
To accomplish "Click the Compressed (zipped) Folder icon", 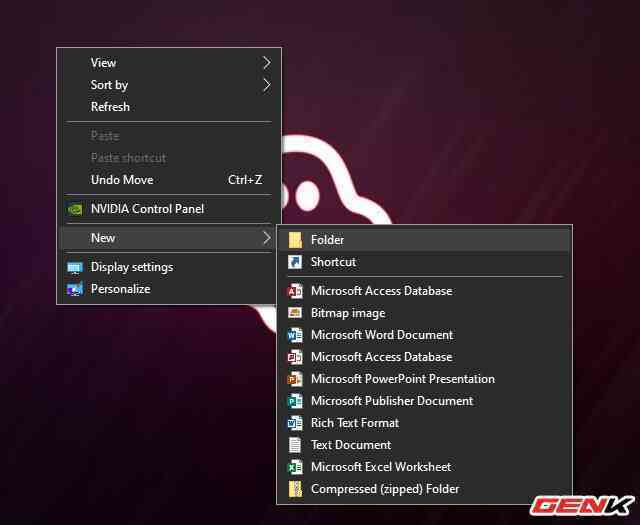I will (295, 489).
